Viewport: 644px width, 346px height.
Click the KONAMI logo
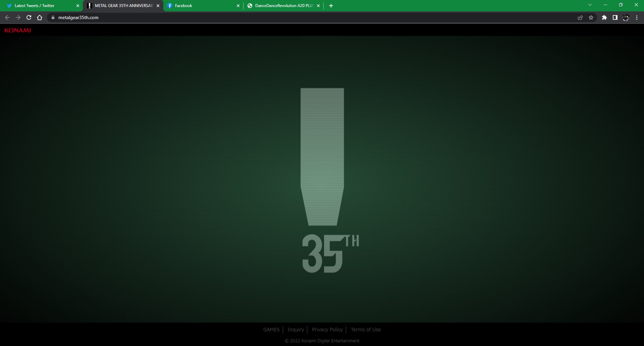[18, 30]
